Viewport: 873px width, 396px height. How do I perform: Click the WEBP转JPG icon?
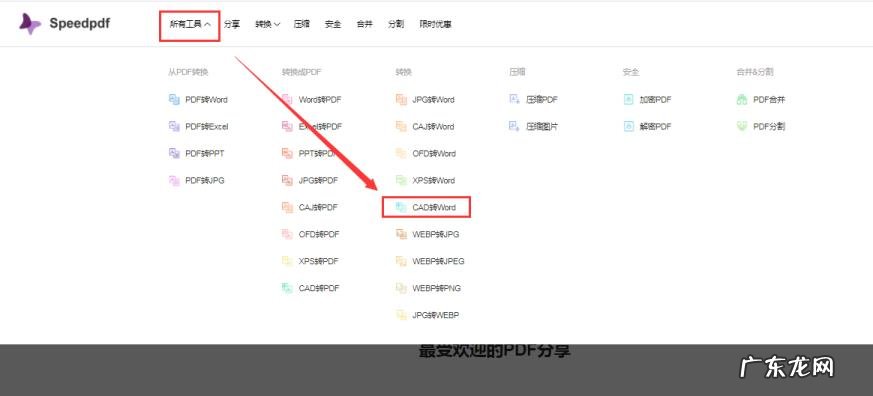401,234
